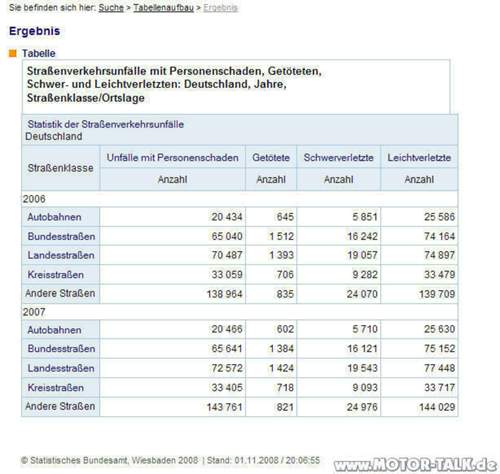Select the 2006 year row label

34,199
